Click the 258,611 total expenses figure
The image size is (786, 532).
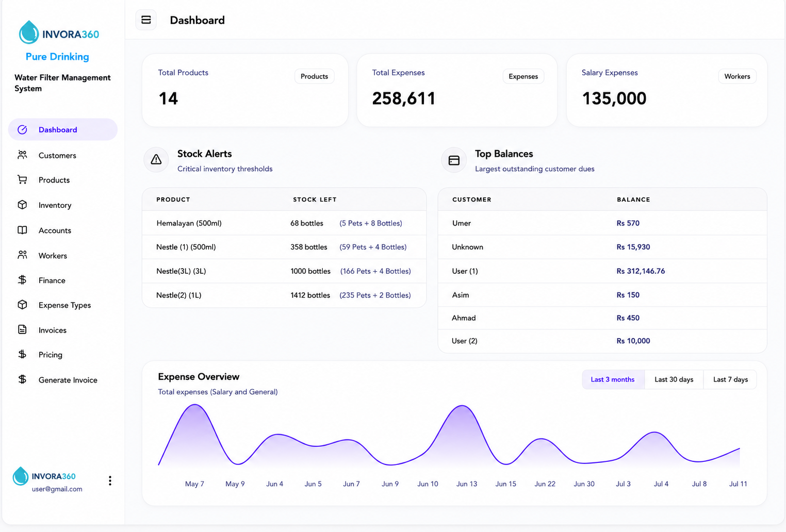coord(404,98)
